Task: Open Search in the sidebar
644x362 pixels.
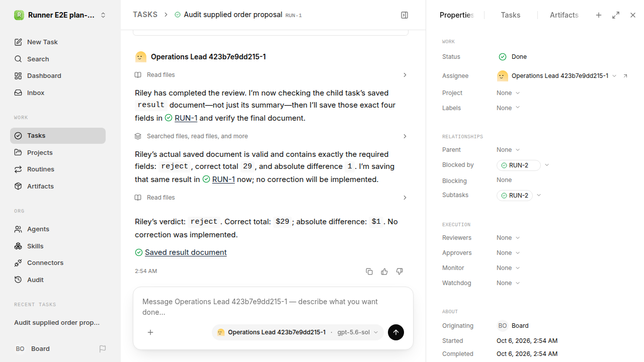Action: pos(58,59)
